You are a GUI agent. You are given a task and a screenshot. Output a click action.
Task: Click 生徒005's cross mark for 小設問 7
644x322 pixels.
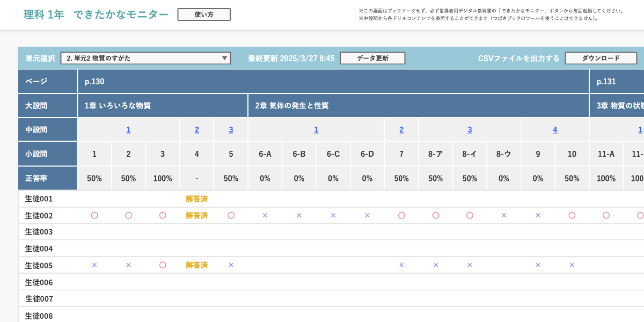[401, 265]
